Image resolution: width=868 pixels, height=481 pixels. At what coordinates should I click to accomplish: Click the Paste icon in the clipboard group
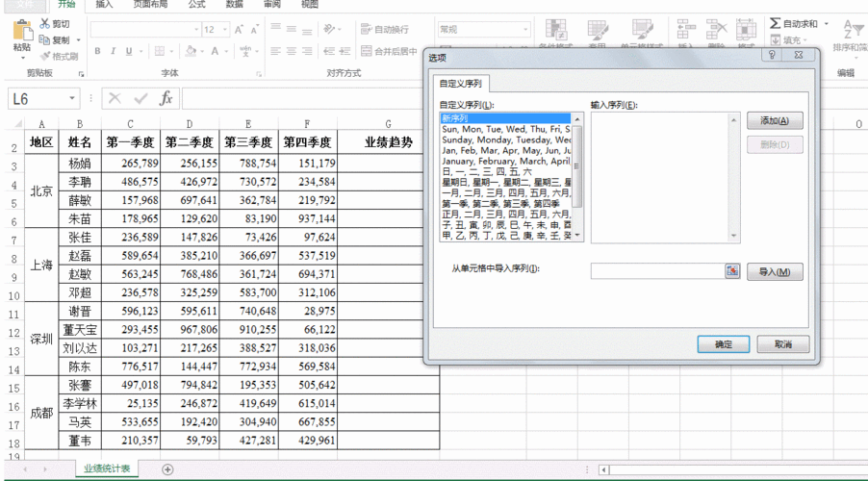pyautogui.click(x=22, y=31)
